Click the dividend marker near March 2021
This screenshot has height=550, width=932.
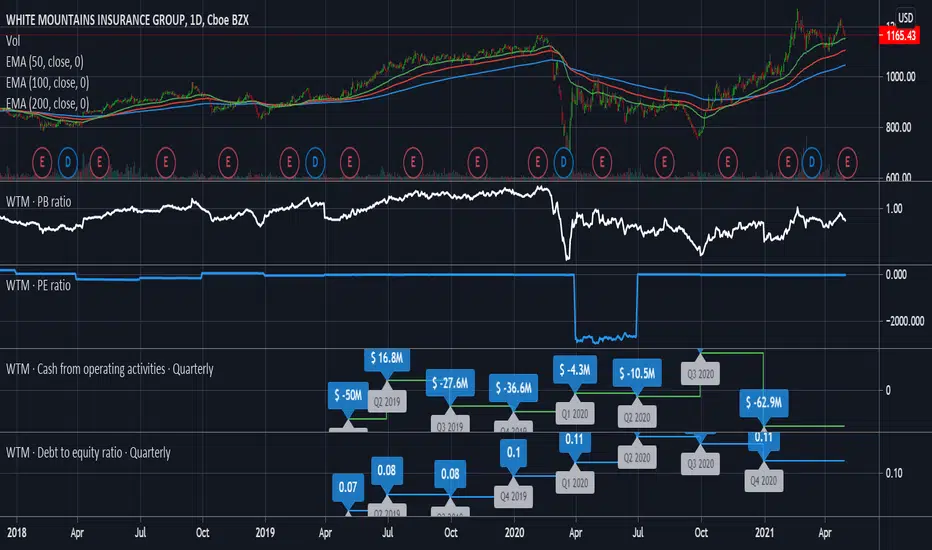812,162
